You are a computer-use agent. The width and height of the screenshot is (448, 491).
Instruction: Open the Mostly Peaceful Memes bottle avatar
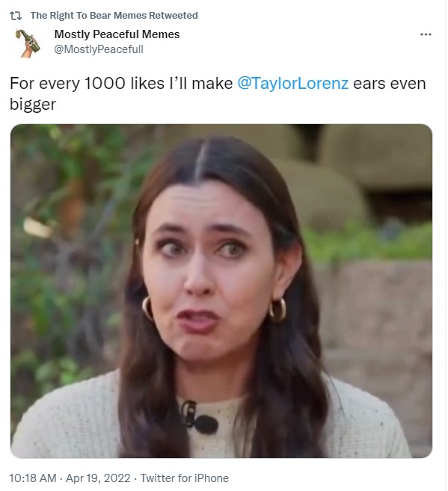click(x=28, y=43)
